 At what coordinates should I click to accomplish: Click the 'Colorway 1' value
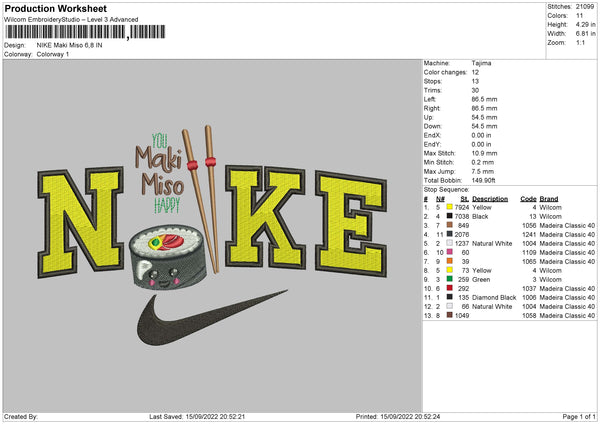[53, 54]
